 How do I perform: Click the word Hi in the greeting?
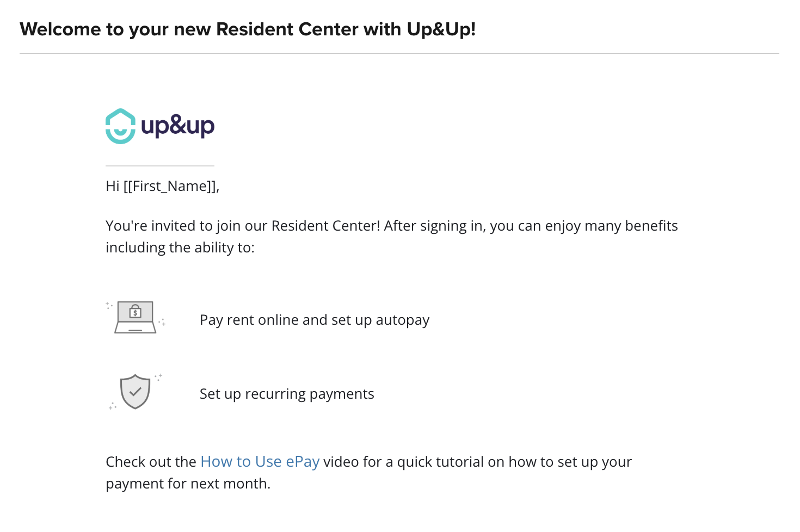coord(113,186)
